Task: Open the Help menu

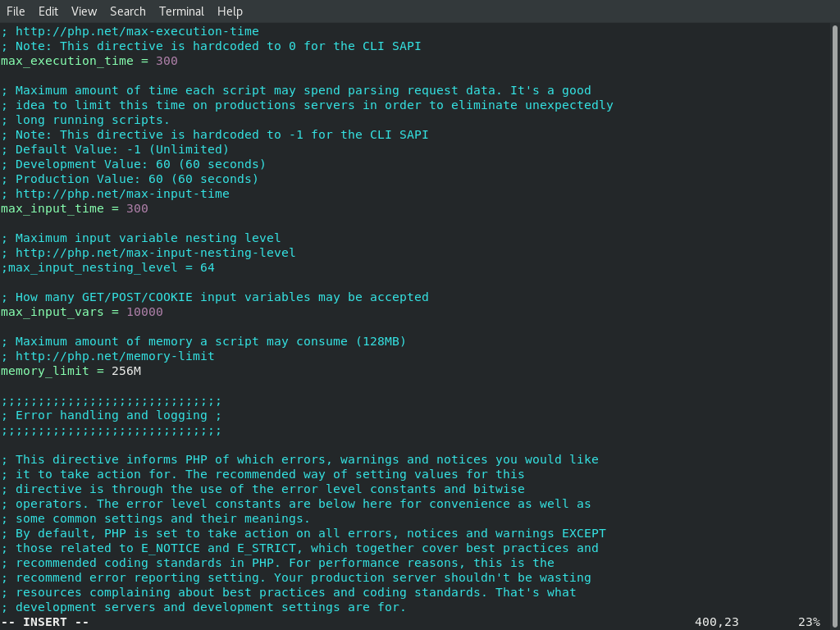Action: coord(230,11)
